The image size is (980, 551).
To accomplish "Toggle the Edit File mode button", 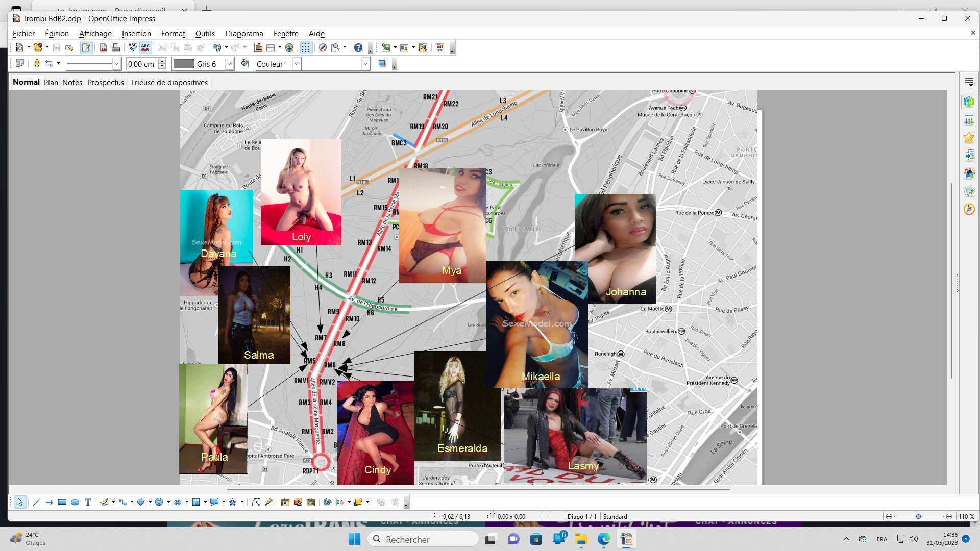I will pyautogui.click(x=86, y=47).
